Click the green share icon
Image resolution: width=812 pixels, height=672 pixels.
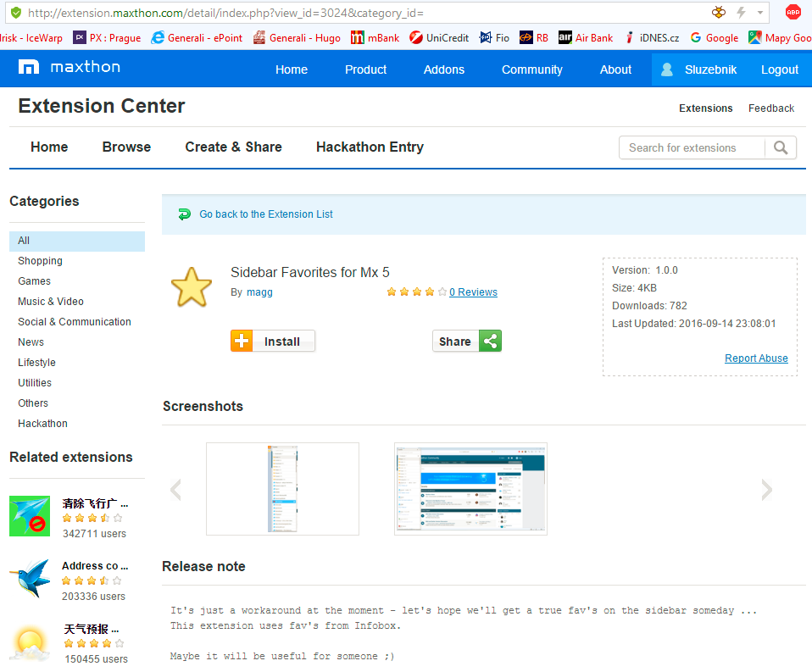pos(490,342)
